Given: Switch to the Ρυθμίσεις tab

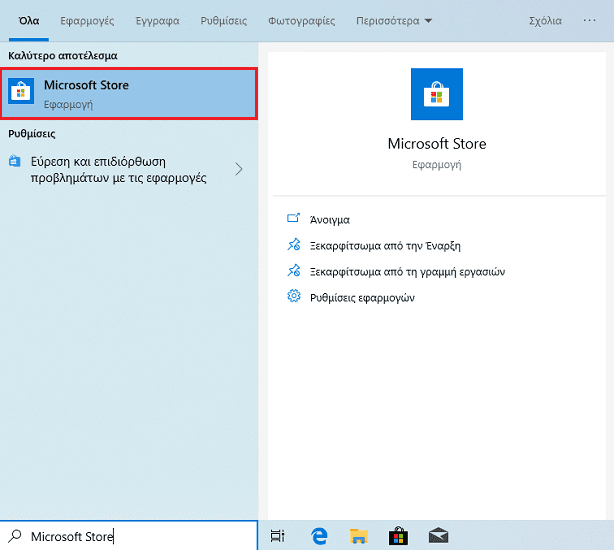Looking at the screenshot, I should point(224,21).
